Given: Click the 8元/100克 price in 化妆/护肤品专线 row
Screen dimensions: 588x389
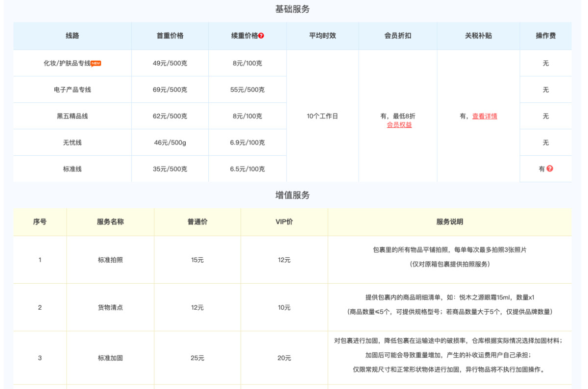Looking at the screenshot, I should 247,63.
